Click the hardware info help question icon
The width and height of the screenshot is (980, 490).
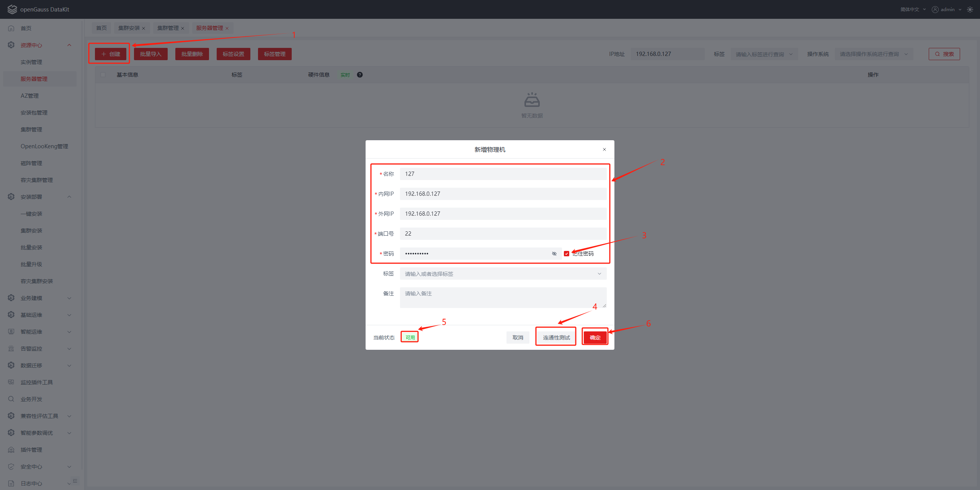[x=359, y=75]
